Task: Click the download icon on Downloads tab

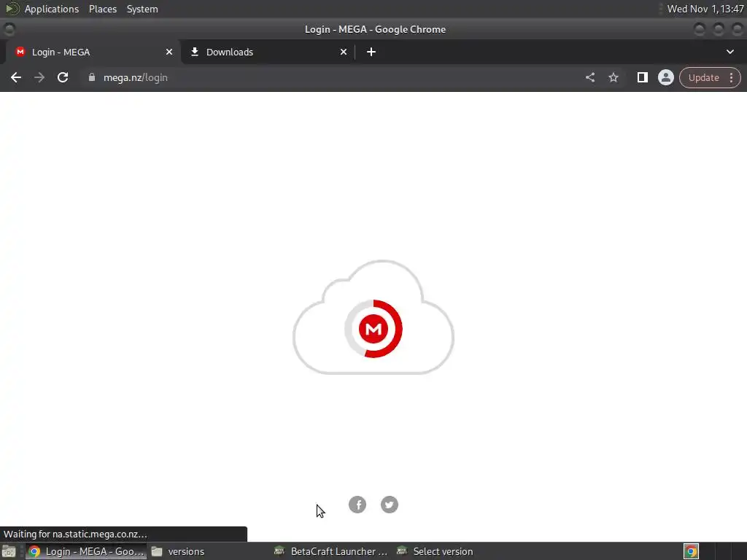Action: tap(194, 52)
